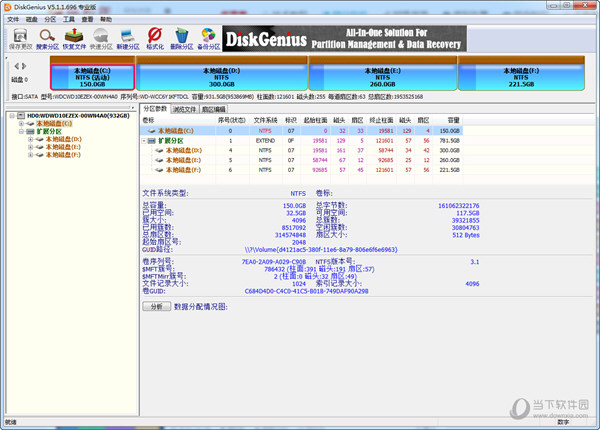Click the EXTEND file system cell
Screen dimensions: 600x430
265,141
